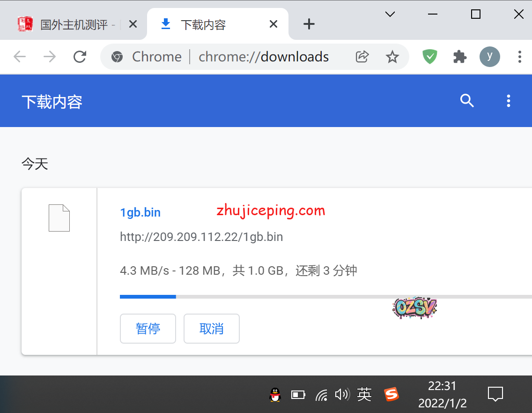Click the share page icon in address bar
The width and height of the screenshot is (532, 413).
[x=362, y=57]
